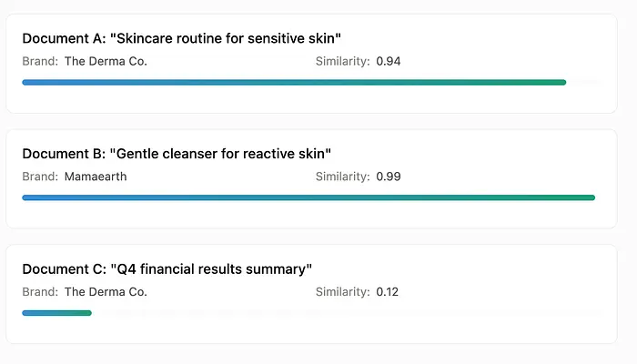Click the unfilled track of Document C bar
The image size is (637, 364).
click(347, 313)
